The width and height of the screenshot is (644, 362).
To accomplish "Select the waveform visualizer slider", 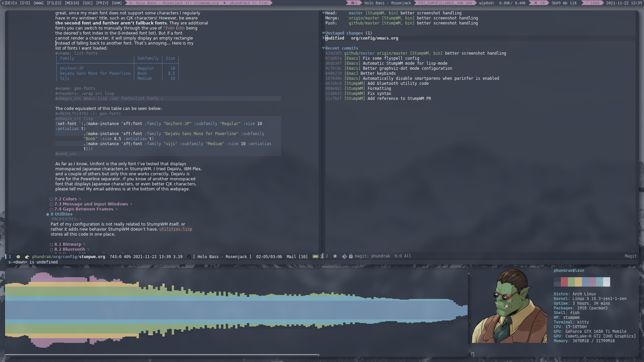I will (318, 355).
